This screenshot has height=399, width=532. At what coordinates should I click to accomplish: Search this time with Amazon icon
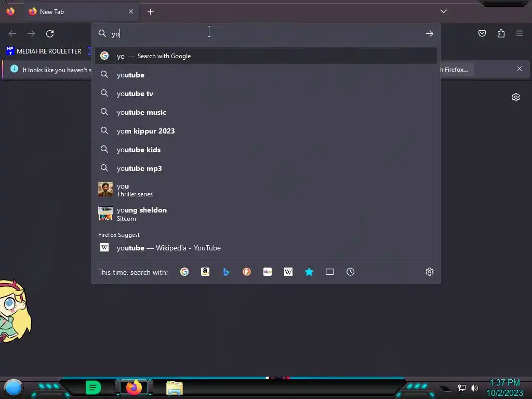point(205,272)
